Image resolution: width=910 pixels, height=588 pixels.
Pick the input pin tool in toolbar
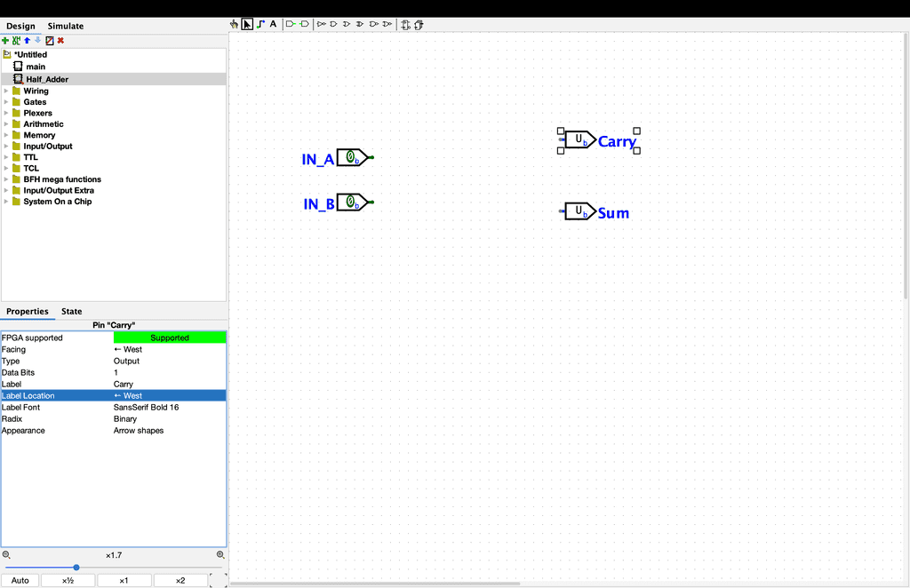[x=291, y=25]
